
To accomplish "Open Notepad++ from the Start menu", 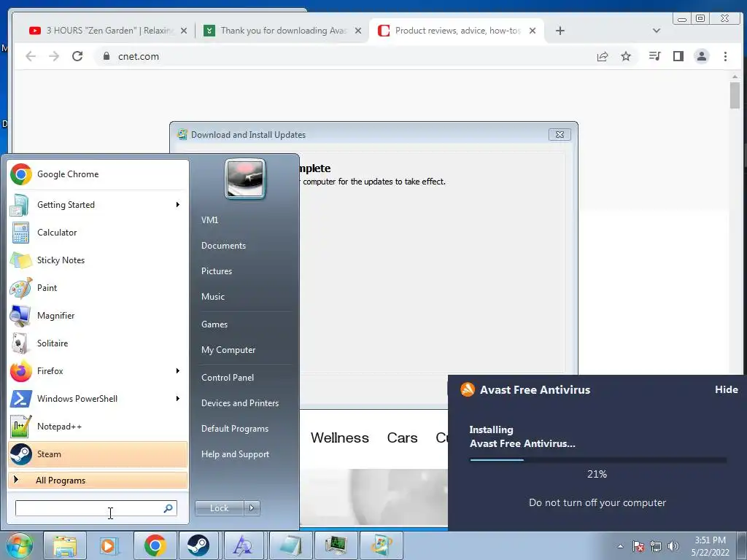I will pyautogui.click(x=98, y=426).
